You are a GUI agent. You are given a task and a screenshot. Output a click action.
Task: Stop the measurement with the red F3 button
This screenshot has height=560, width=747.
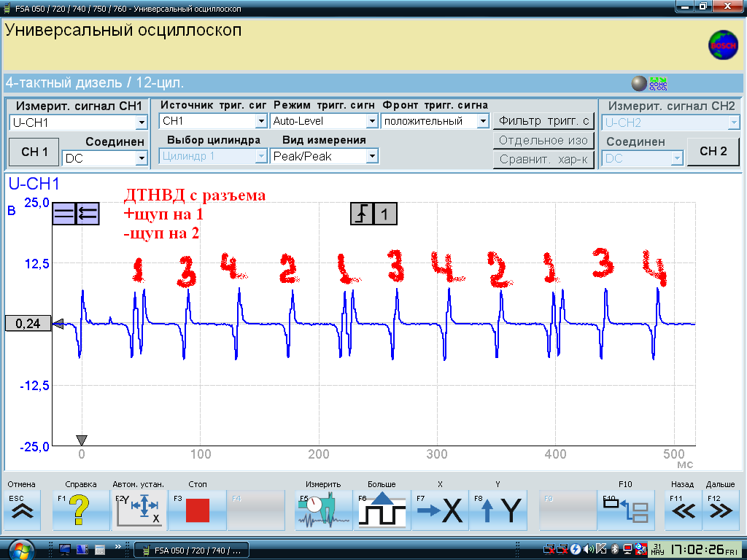pyautogui.click(x=197, y=510)
